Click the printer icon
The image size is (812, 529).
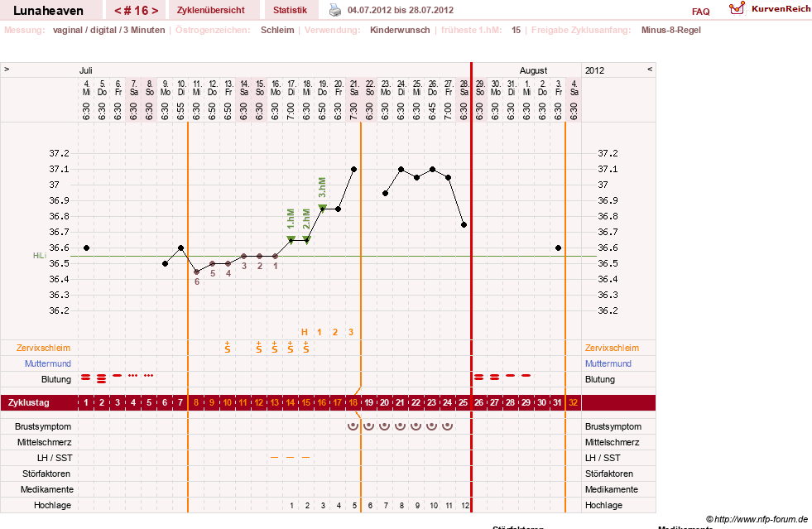[x=335, y=10]
